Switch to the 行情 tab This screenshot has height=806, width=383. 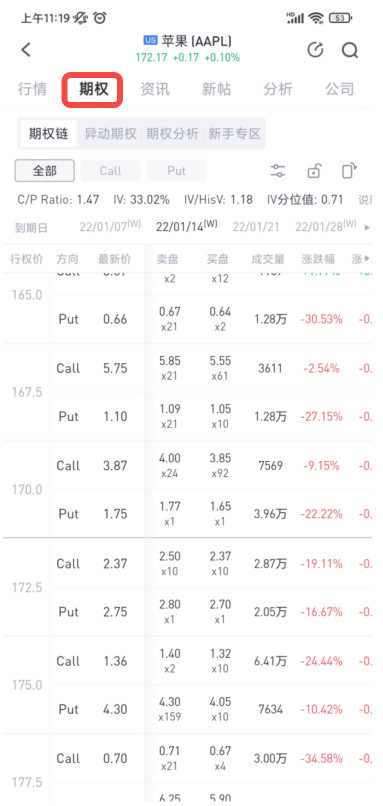click(x=32, y=89)
